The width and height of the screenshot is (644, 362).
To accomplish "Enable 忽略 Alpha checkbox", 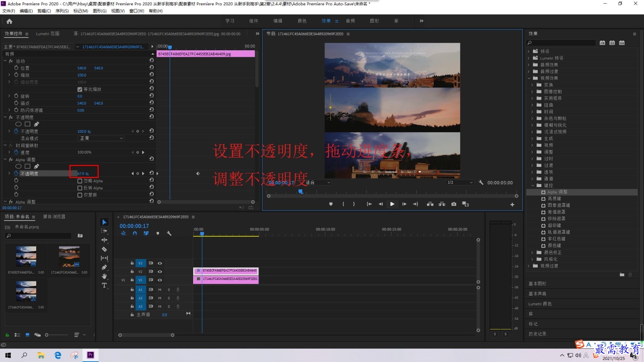I will [x=80, y=181].
